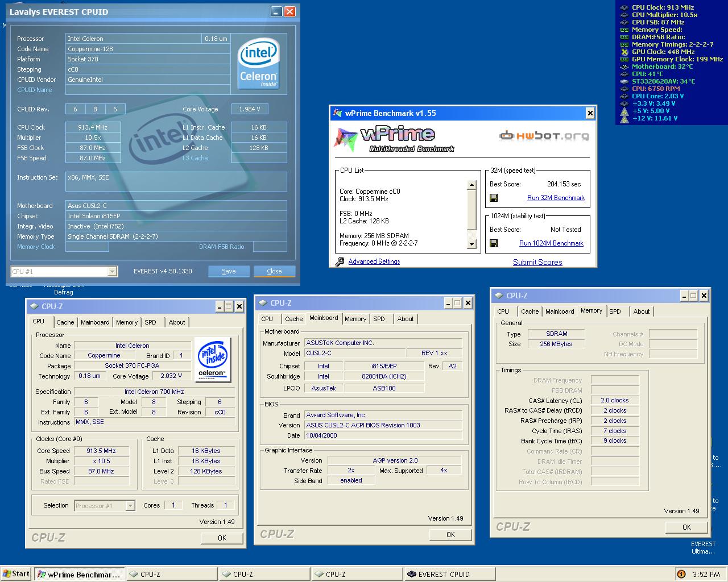Open the CPU tab in CPU-Z Mainboard window
Image resolution: width=728 pixels, height=582 pixels.
267,319
